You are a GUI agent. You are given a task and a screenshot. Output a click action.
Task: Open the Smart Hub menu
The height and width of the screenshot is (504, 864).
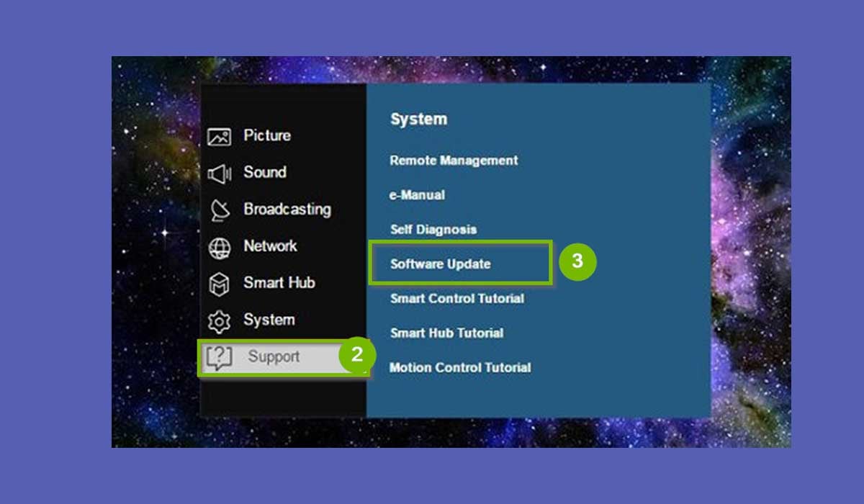[x=279, y=283]
